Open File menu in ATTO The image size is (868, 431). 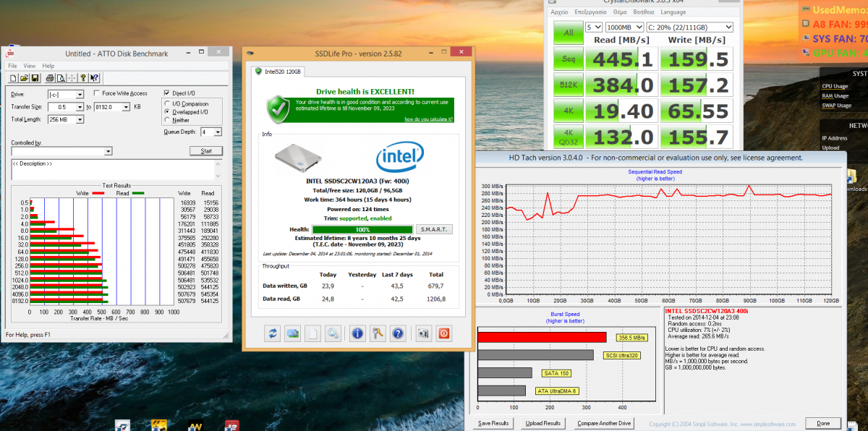pos(12,66)
